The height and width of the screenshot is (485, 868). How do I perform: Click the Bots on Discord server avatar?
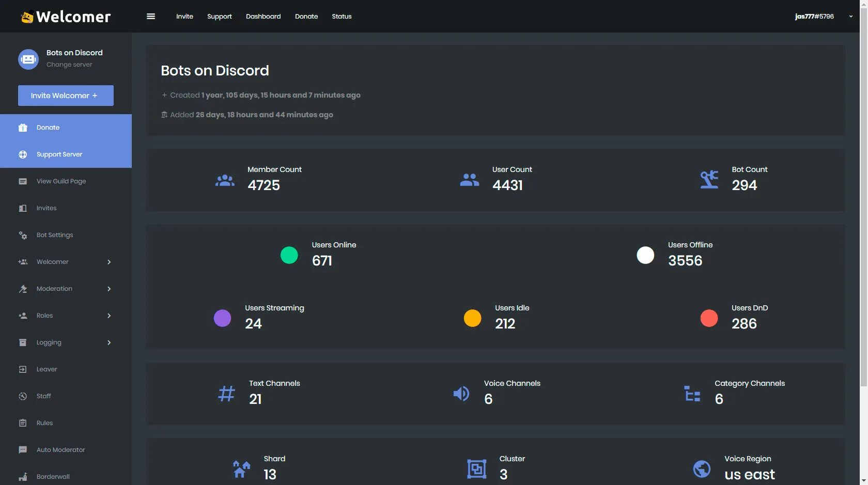28,59
